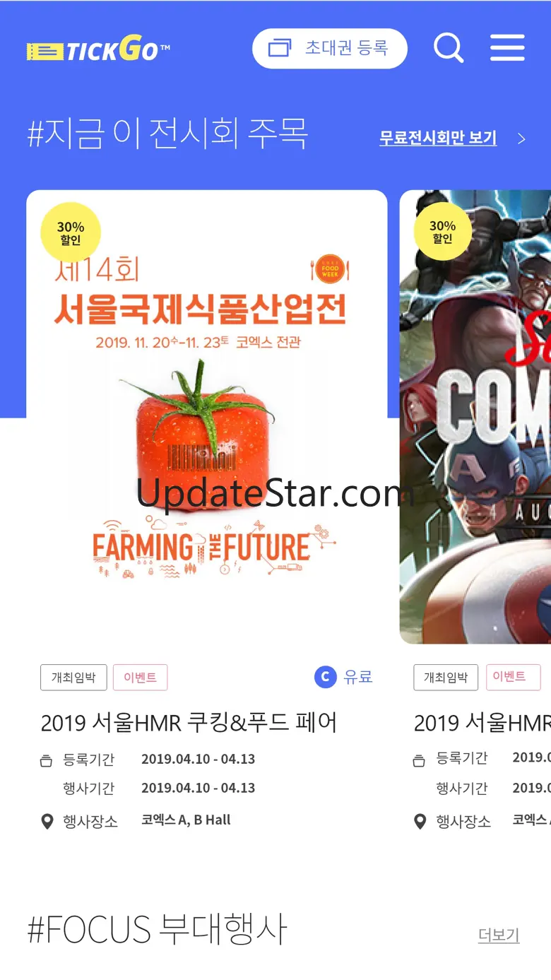Open the search magnifier icon
The height and width of the screenshot is (980, 551).
449,48
